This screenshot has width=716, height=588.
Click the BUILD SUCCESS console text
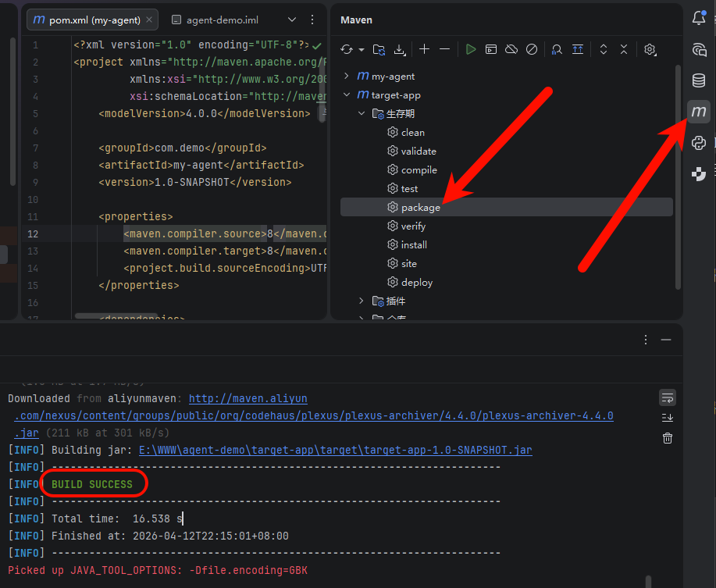[x=92, y=484]
